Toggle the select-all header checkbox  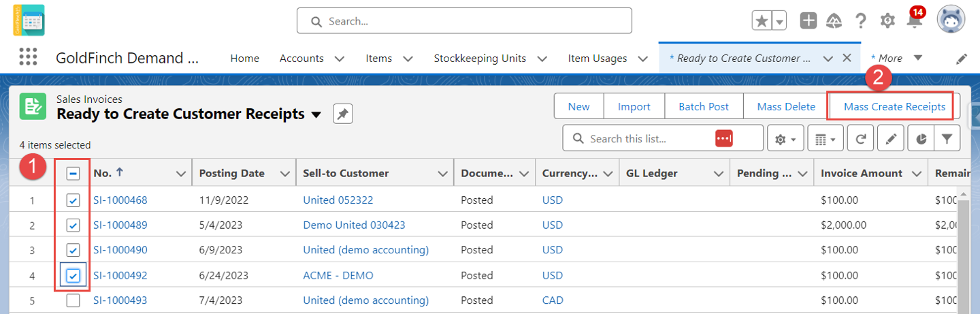(73, 173)
